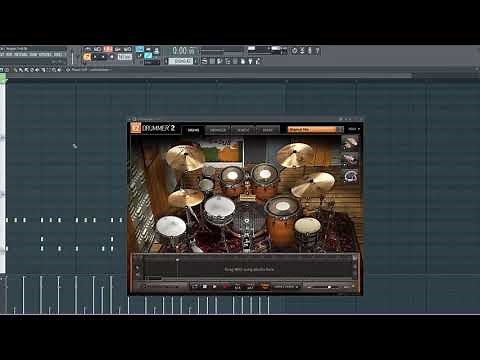Open the Drums tab in EZdrummer
Image resolution: width=480 pixels, height=360 pixels.
click(193, 130)
